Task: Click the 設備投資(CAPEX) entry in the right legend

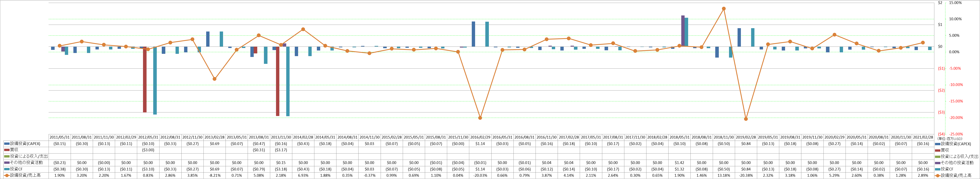Action: point(953,144)
